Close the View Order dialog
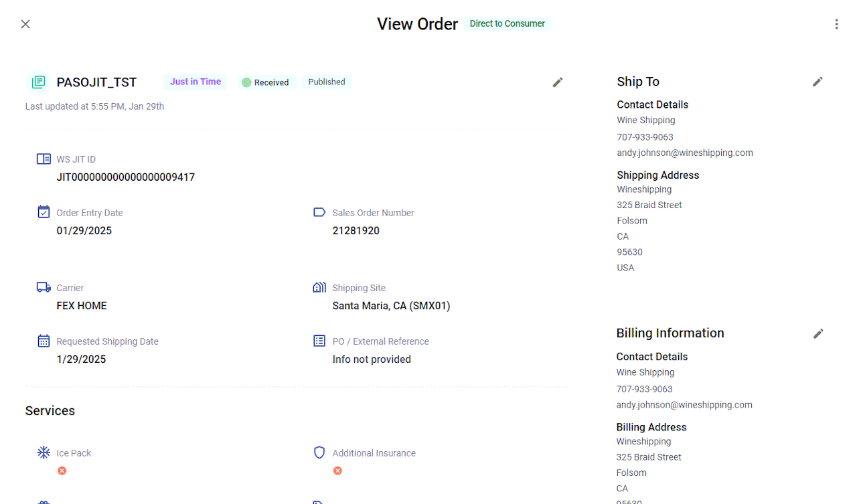This screenshot has height=504, width=857. (x=25, y=24)
